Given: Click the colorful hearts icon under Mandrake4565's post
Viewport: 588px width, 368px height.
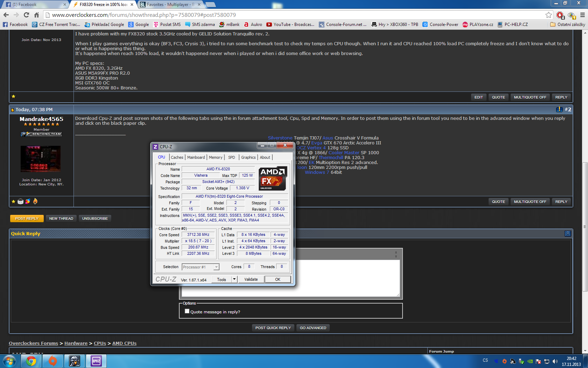Looking at the screenshot, I should pos(28,201).
